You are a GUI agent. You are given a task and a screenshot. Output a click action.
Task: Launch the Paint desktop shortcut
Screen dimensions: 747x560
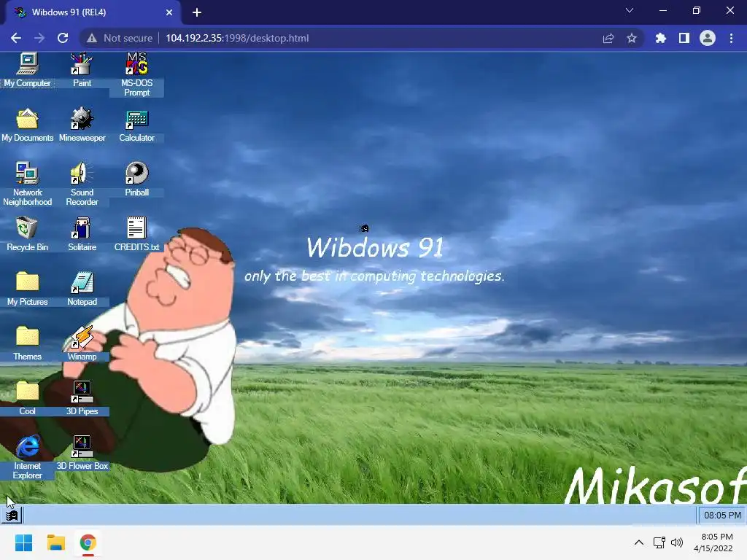tap(82, 70)
